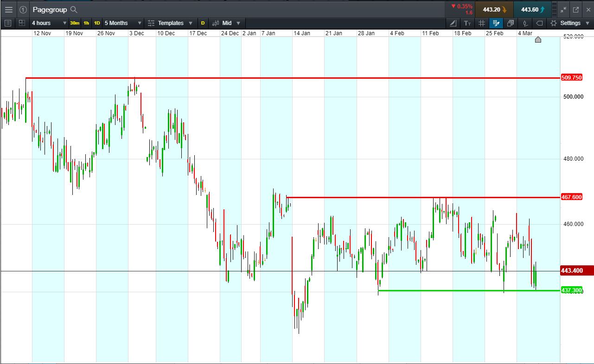Click the 14 Jan date label

click(302, 33)
